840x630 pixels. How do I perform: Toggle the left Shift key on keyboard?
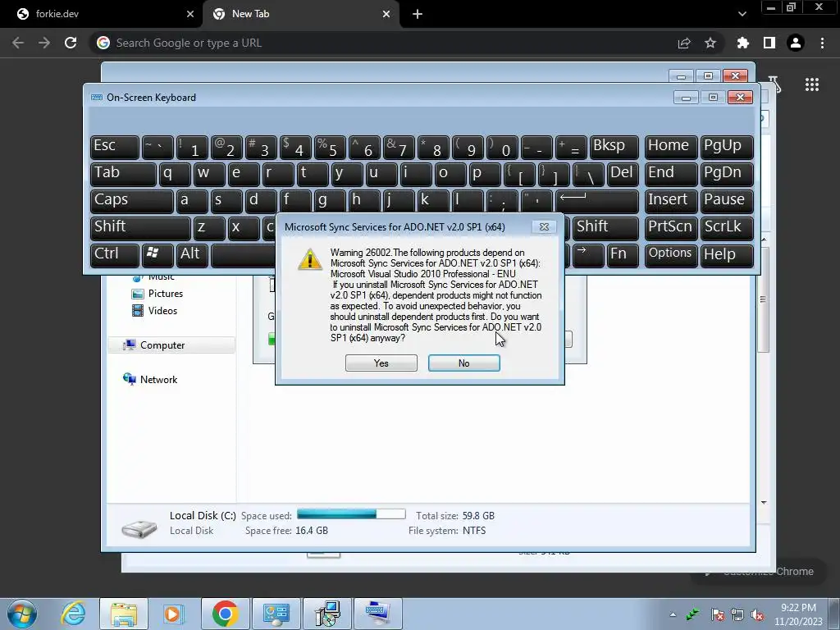(140, 228)
